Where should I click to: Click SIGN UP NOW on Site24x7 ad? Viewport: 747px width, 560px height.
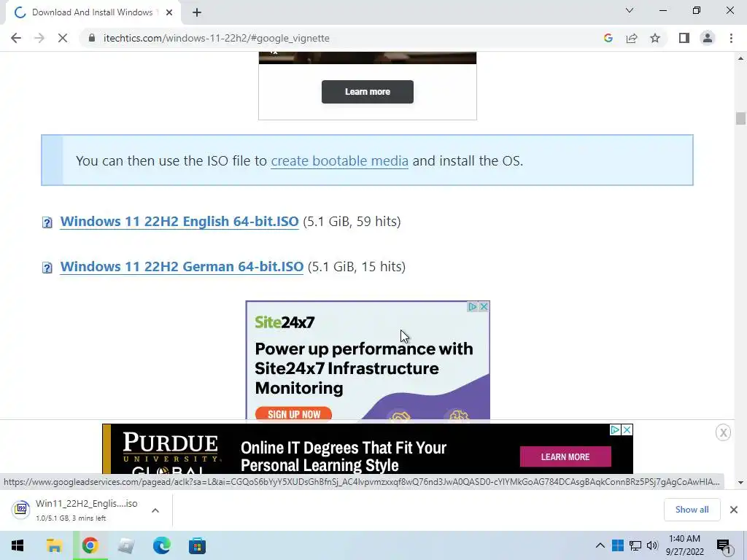[x=294, y=414]
